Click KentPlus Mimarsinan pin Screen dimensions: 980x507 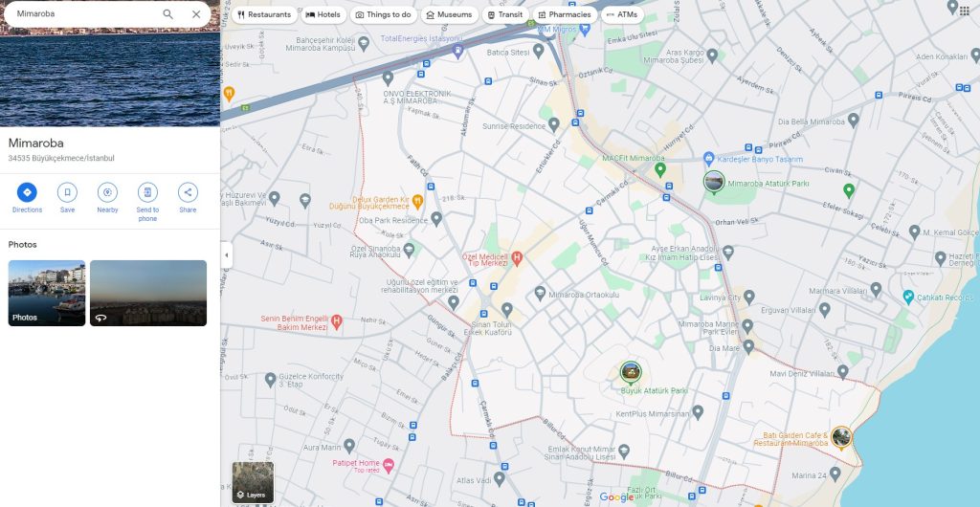pos(698,412)
